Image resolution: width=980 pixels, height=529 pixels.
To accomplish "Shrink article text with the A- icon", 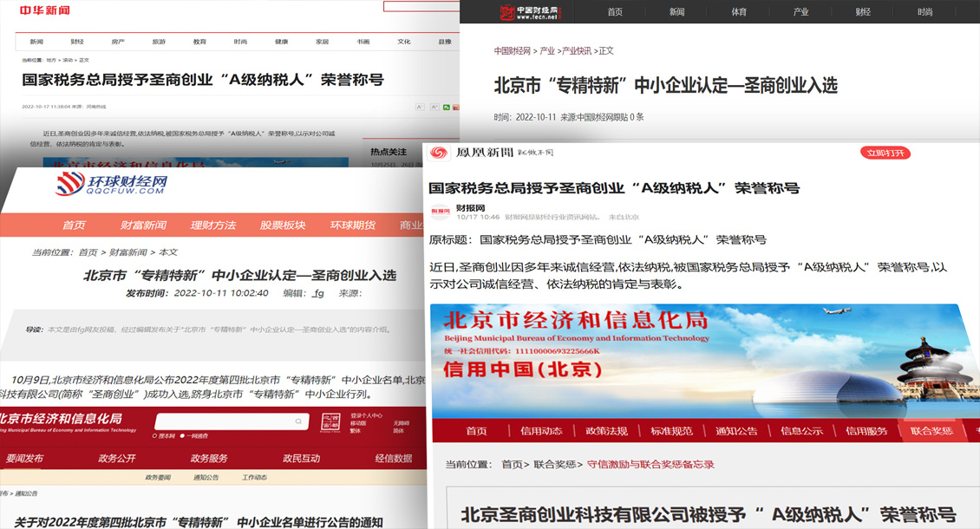I will pos(420,107).
